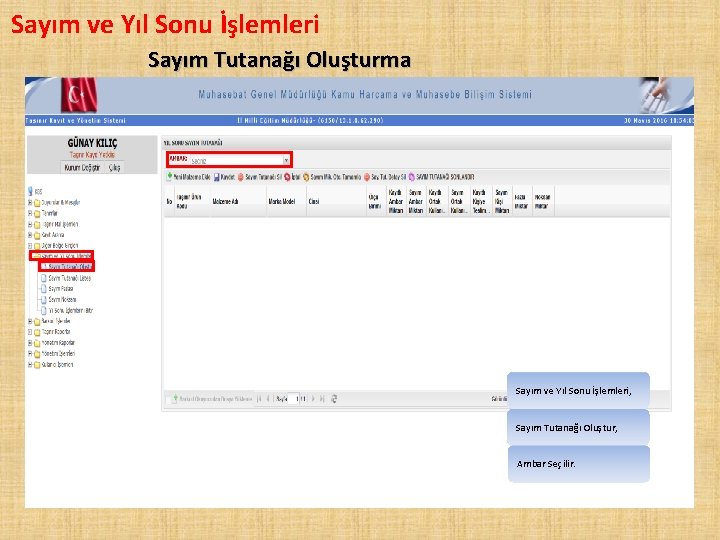Click the Tanımlar folder icon
Screen dimensions: 720x540
[x=37, y=214]
